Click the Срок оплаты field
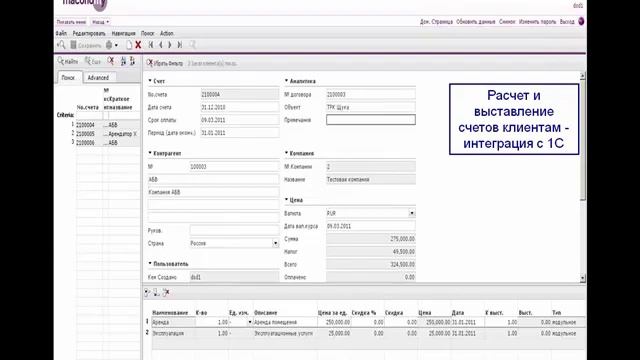Screen dimensions: 640x360 click(240, 120)
